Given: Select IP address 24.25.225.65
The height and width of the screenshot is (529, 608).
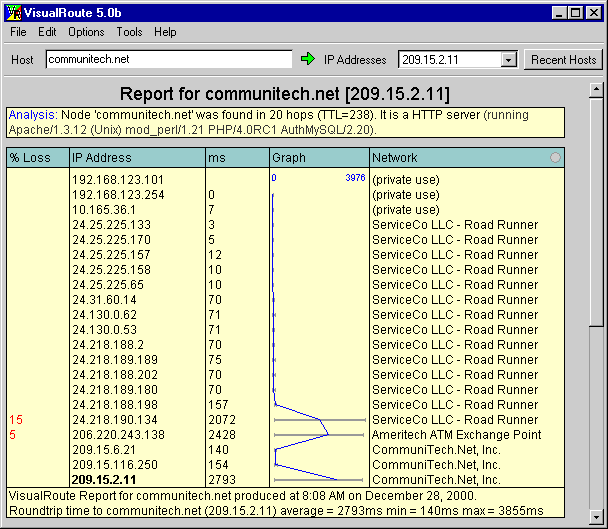Looking at the screenshot, I should (108, 285).
